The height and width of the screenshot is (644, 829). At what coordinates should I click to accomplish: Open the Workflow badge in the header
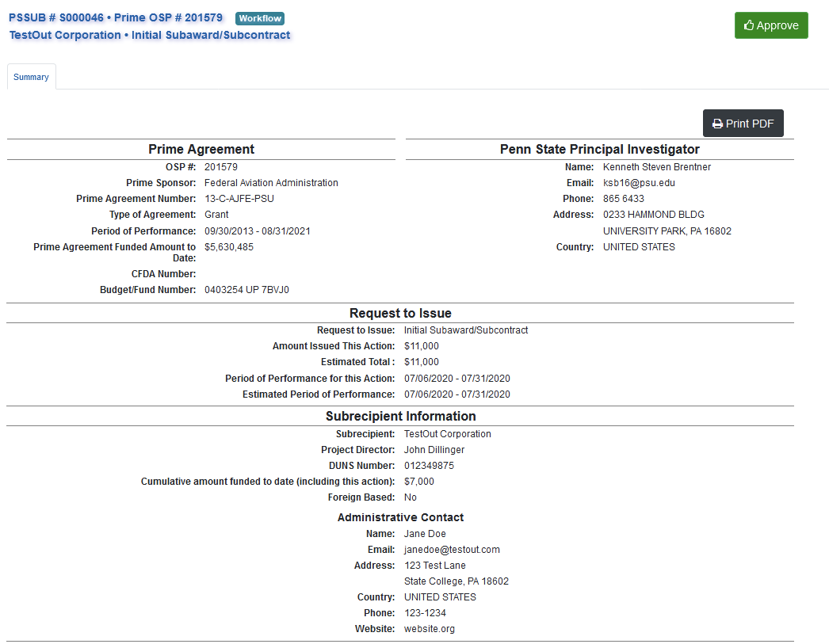point(259,17)
